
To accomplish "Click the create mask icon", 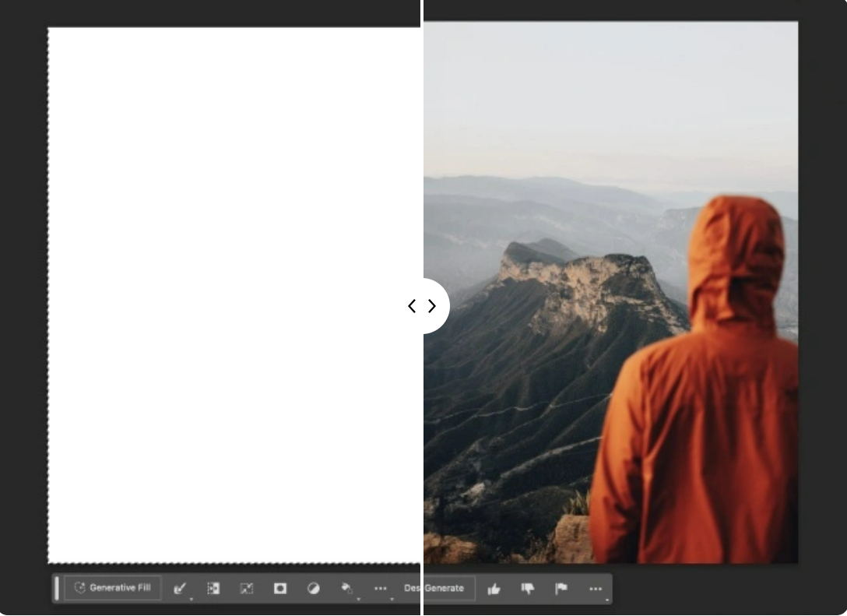I will (x=279, y=588).
